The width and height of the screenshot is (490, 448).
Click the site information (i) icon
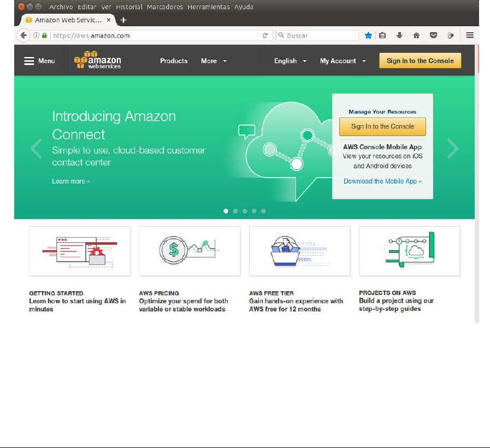(x=36, y=36)
